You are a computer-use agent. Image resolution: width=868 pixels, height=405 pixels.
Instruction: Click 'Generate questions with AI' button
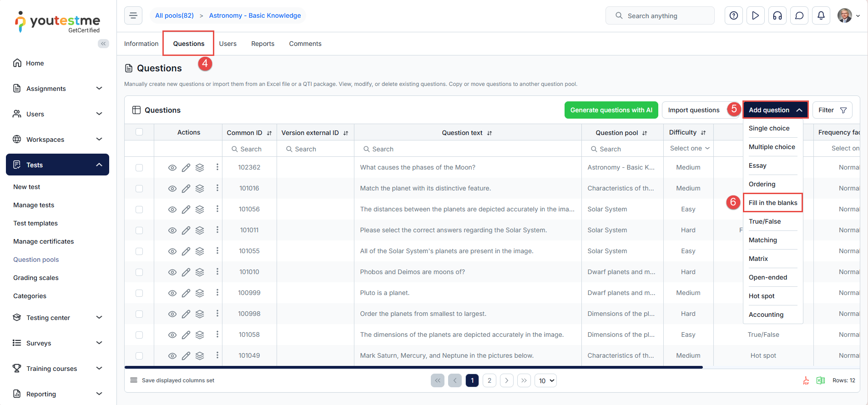611,110
